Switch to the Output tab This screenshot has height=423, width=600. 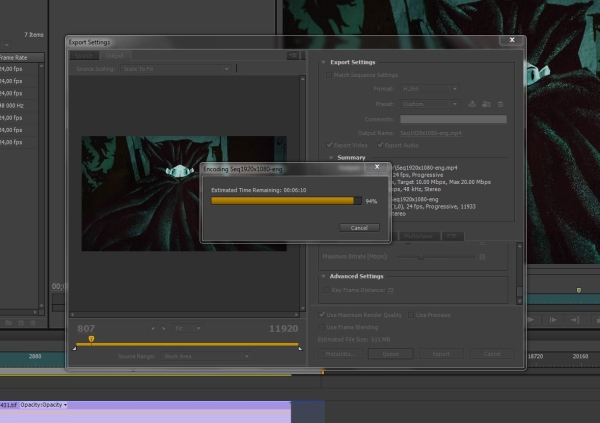[x=114, y=56]
